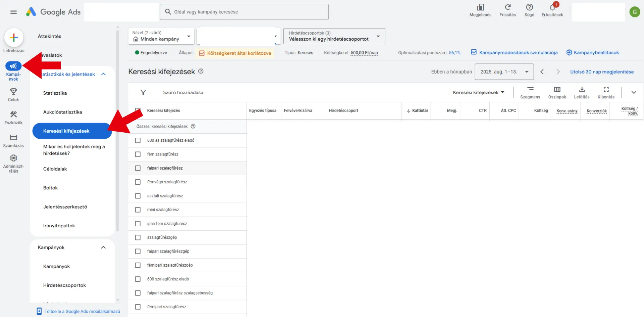The width and height of the screenshot is (644, 317).
Task: Click the Frissítés refresh icon
Action: [x=507, y=7]
